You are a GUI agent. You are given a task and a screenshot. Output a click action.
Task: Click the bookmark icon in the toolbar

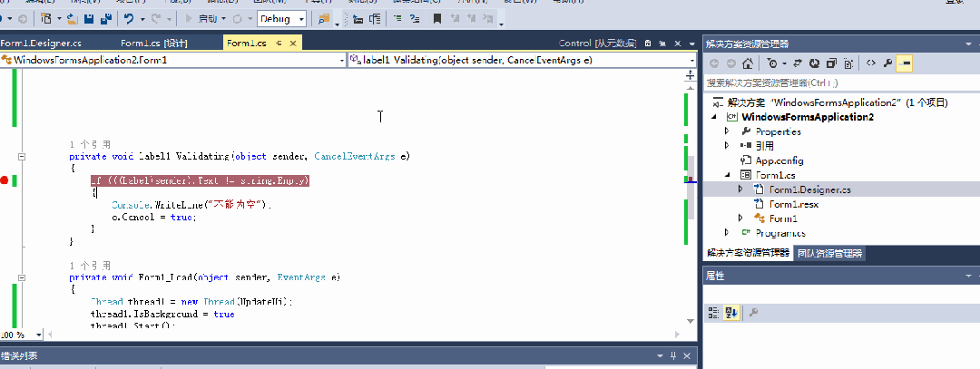click(x=437, y=18)
